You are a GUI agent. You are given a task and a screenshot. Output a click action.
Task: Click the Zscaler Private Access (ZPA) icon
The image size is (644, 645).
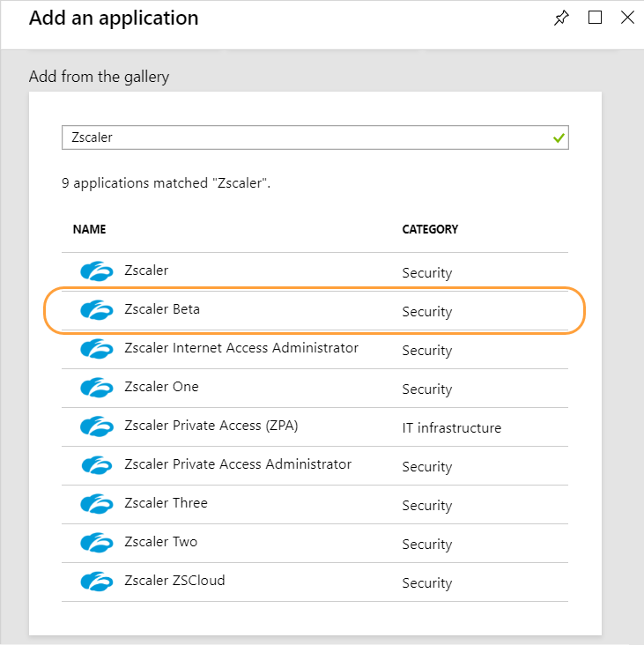click(x=97, y=426)
